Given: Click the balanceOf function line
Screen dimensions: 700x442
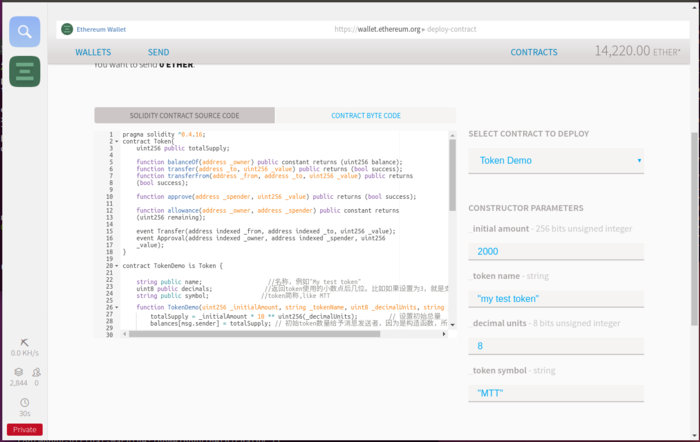Looking at the screenshot, I should [x=269, y=162].
